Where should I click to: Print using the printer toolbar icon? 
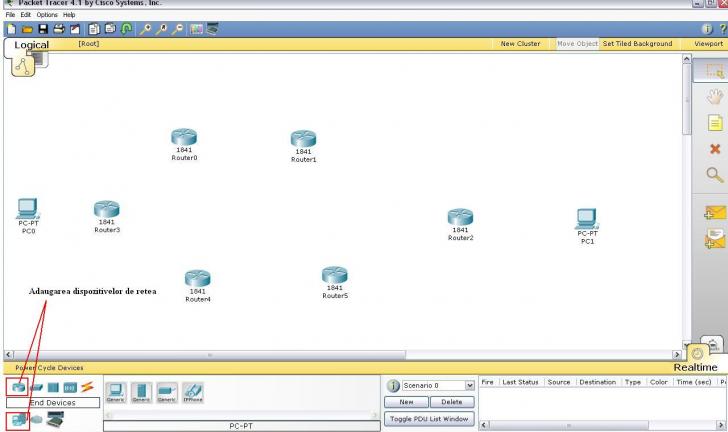coord(59,29)
